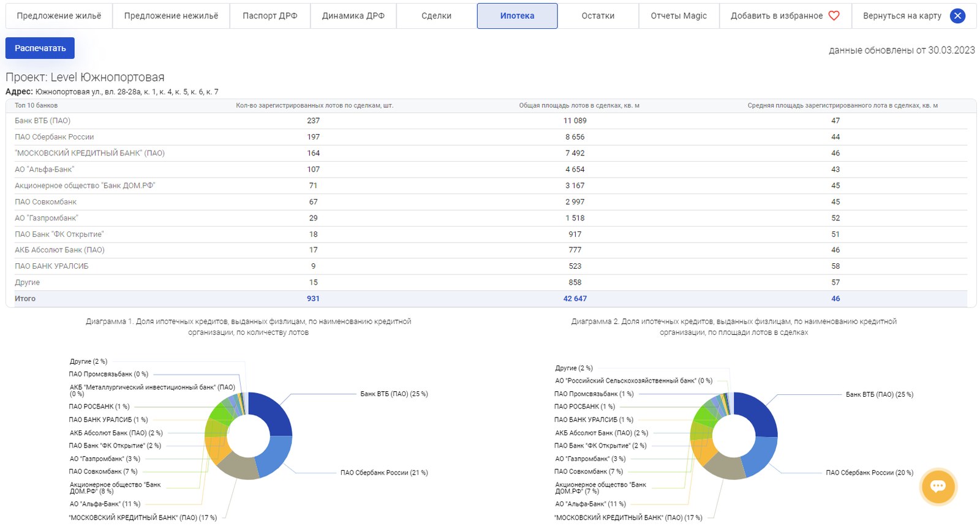The image size is (980, 529).
Task: Click the Диаграмма 2 chart title
Action: pyautogui.click(x=734, y=327)
